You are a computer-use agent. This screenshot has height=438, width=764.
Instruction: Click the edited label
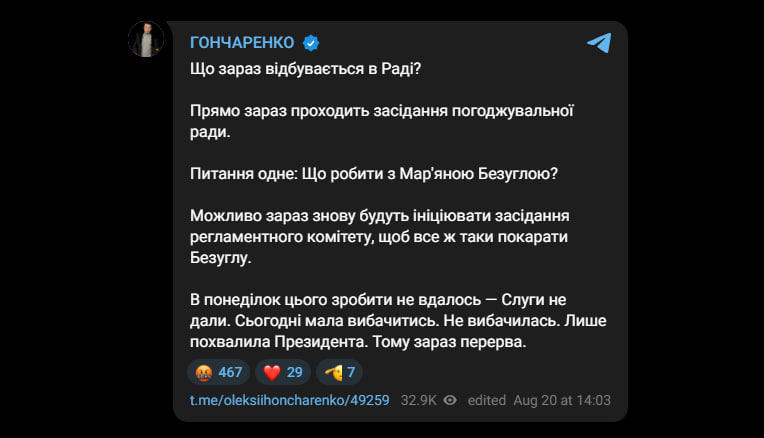[x=487, y=401]
